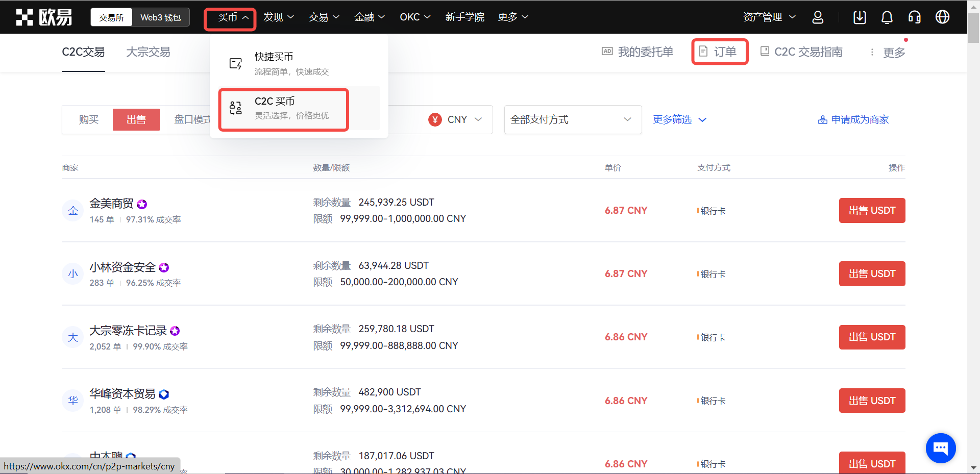The height and width of the screenshot is (474, 980).
Task: Expand the 交易 menu
Action: (x=324, y=17)
